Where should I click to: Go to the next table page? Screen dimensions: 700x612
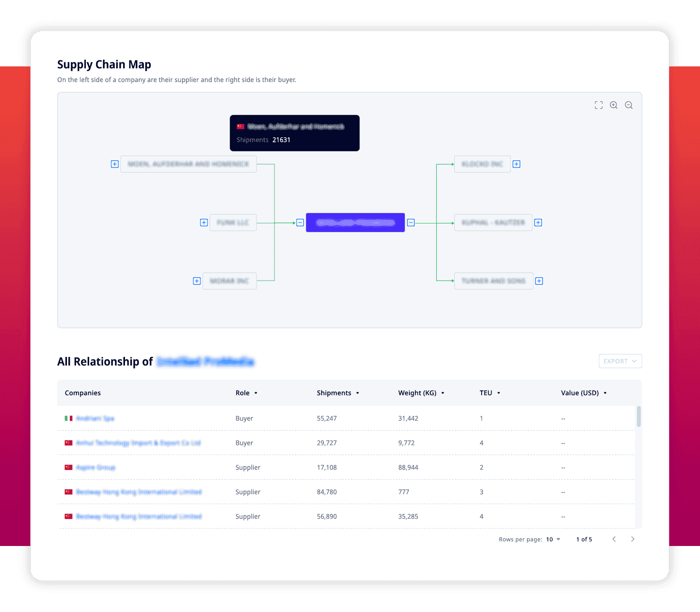coord(633,539)
